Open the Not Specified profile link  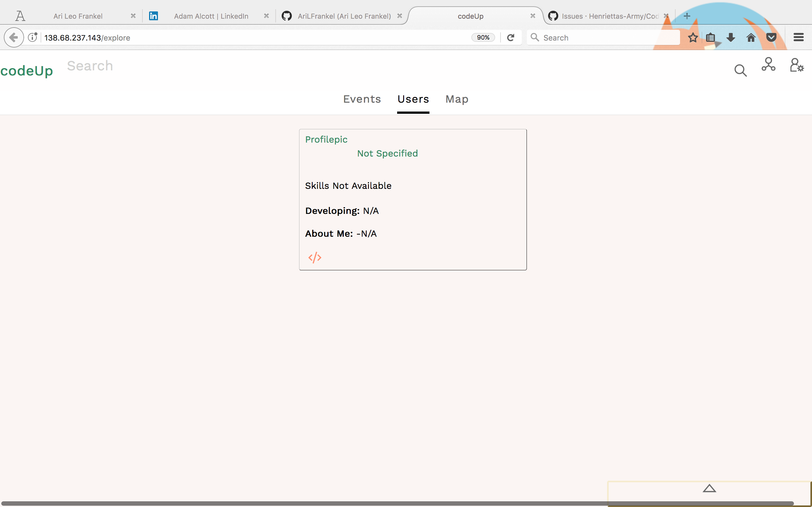tap(387, 154)
